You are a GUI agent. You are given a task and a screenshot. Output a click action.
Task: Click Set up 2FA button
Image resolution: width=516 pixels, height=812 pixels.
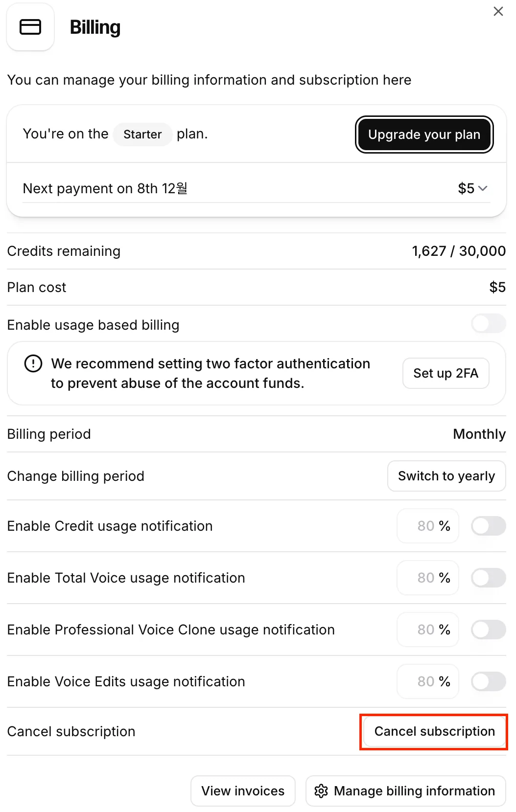446,373
